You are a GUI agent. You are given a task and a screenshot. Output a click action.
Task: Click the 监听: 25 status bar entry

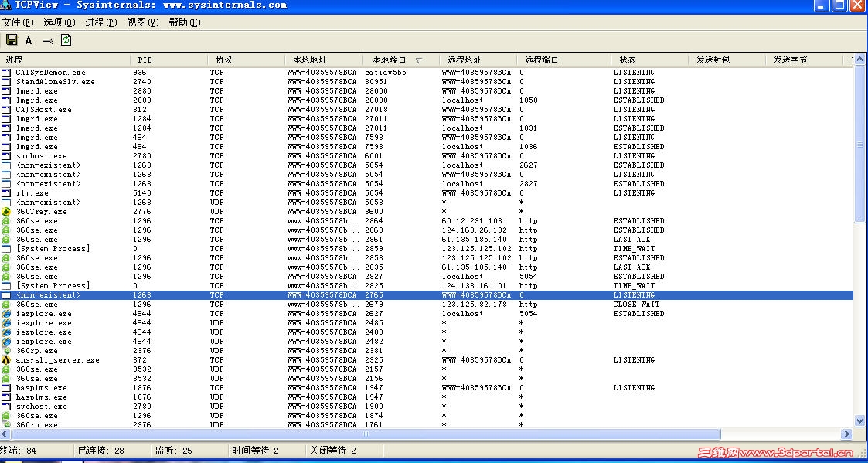[x=174, y=451]
